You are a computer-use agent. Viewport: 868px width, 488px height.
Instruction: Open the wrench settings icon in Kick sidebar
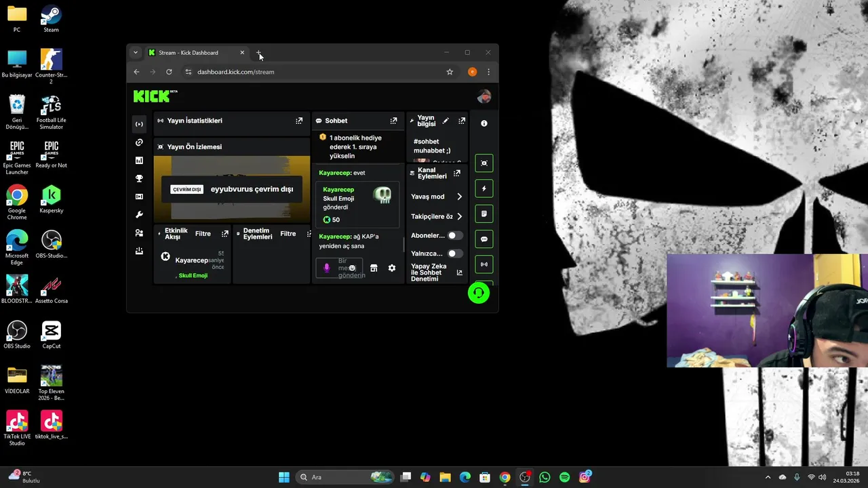point(139,215)
